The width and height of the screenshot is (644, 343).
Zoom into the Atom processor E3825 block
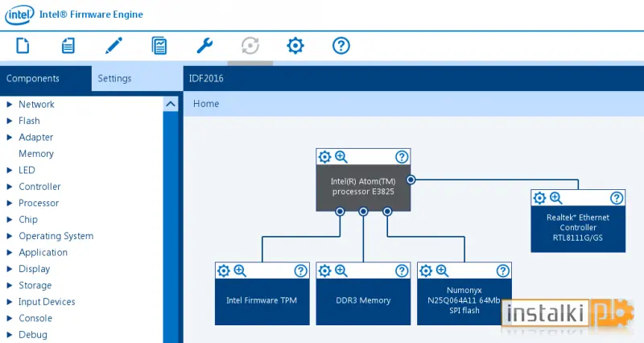pyautogui.click(x=341, y=157)
